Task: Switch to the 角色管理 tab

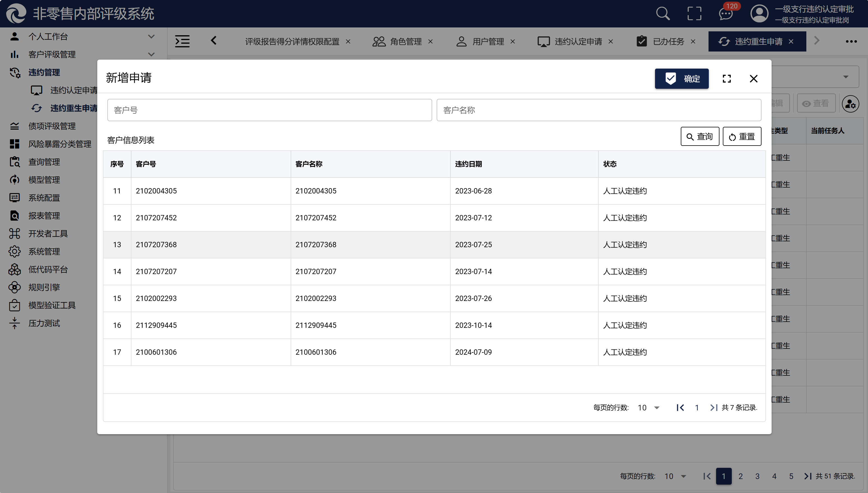Action: pos(405,41)
